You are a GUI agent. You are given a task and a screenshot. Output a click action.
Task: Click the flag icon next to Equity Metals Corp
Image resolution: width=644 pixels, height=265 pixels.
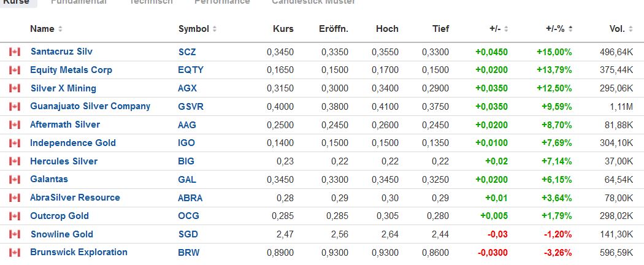pyautogui.click(x=15, y=70)
